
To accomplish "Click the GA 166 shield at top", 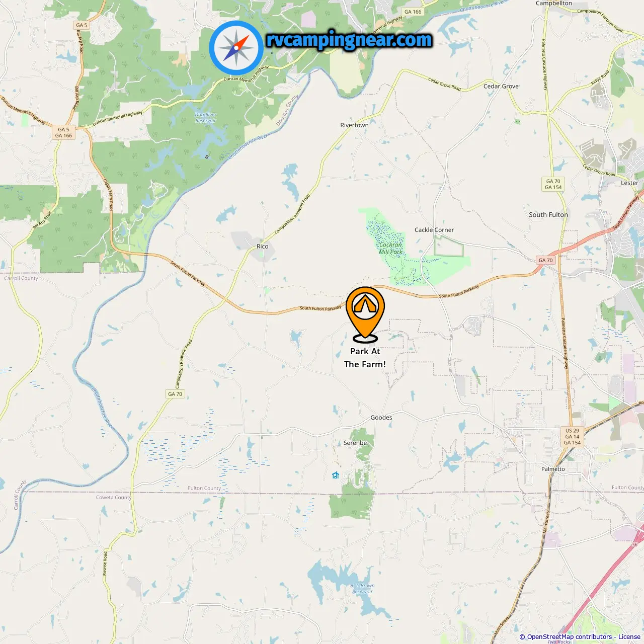I will (x=413, y=12).
